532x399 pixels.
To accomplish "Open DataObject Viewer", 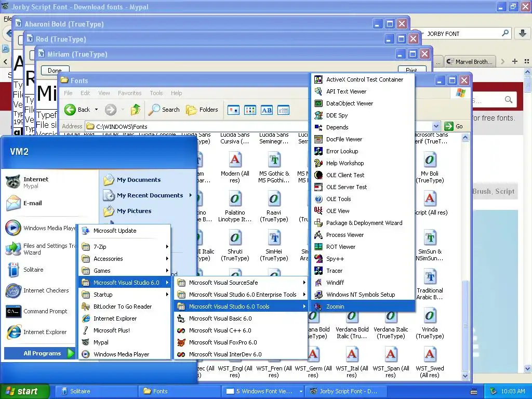I will click(x=363, y=103).
